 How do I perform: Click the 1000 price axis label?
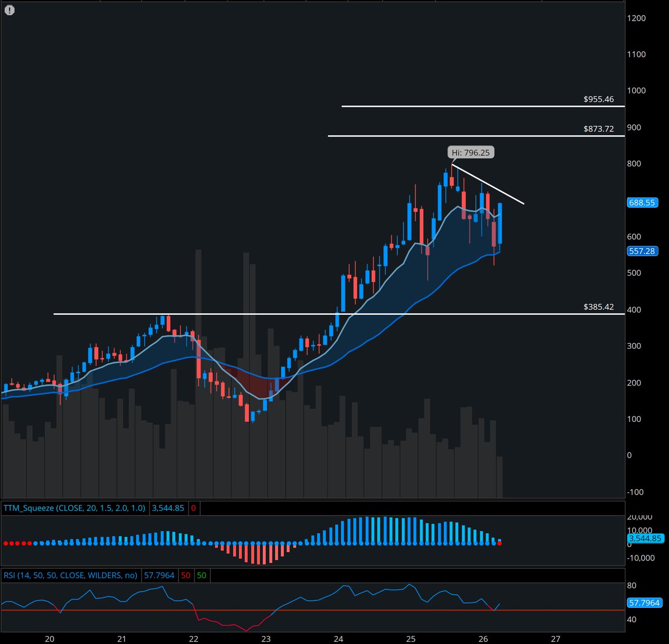click(637, 90)
